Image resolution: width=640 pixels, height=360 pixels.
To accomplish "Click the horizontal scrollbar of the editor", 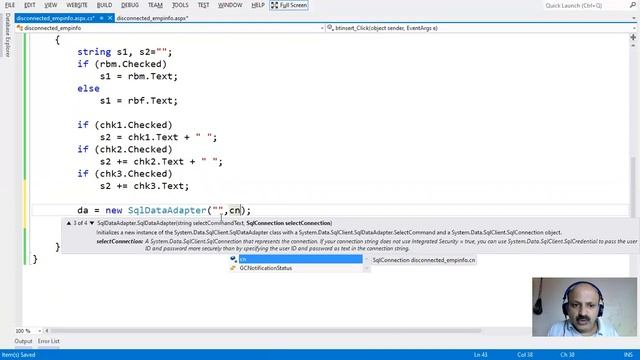I will pos(265,331).
